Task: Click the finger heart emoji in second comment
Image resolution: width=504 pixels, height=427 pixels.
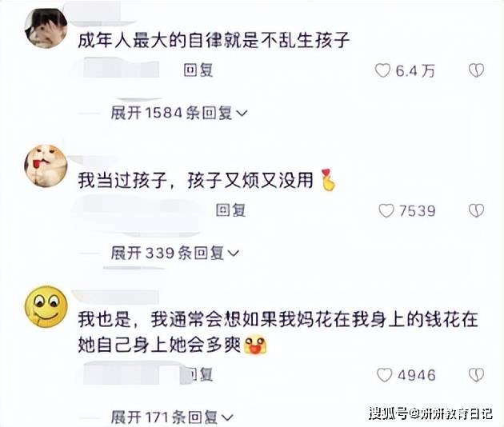Action: pyautogui.click(x=328, y=180)
